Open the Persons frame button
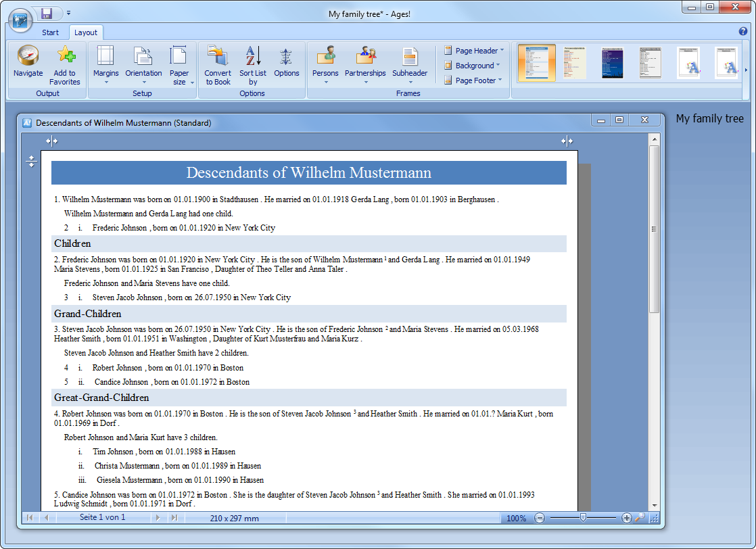The width and height of the screenshot is (756, 549). tap(325, 64)
